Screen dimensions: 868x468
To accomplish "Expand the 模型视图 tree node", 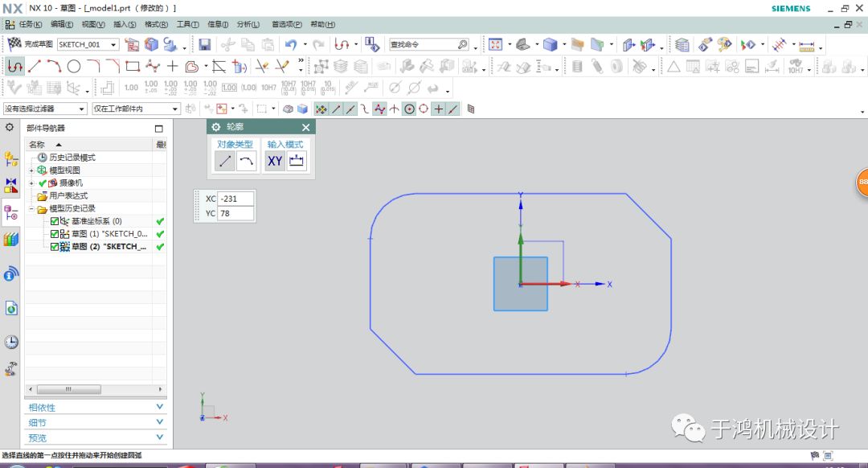I will click(31, 170).
